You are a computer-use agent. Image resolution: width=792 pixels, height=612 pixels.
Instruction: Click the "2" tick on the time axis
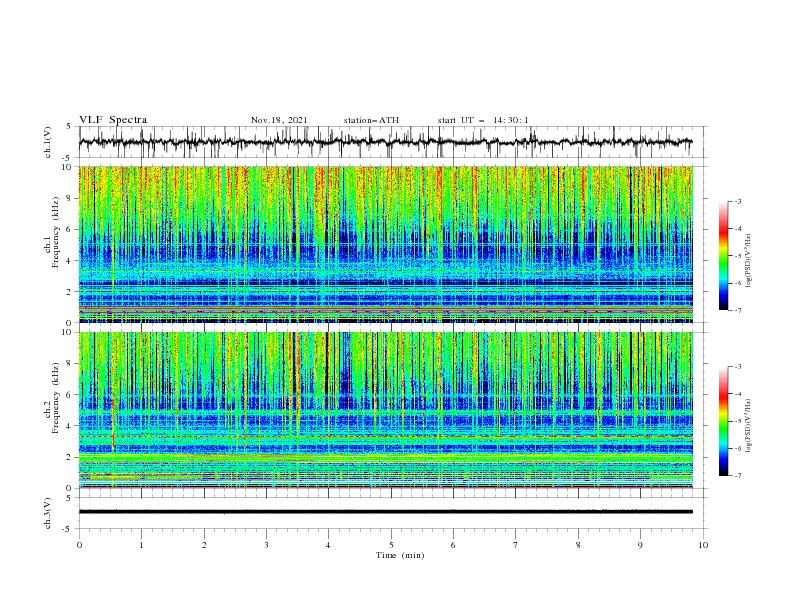[204, 545]
